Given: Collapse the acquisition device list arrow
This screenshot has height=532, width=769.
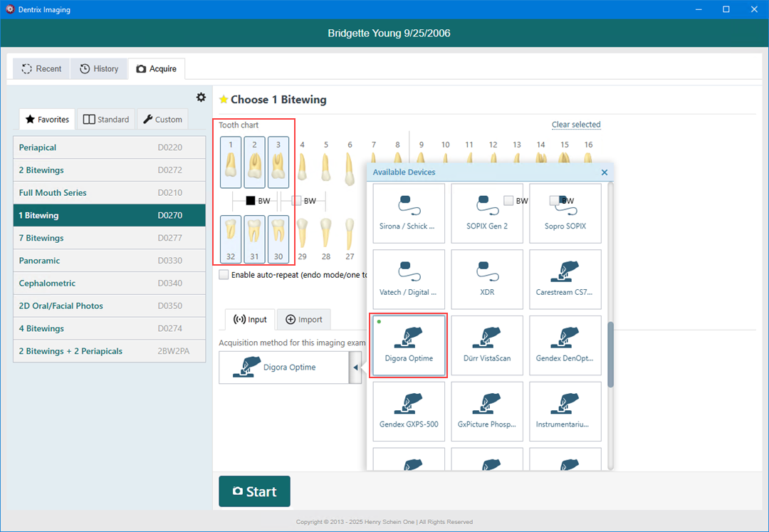Looking at the screenshot, I should click(x=355, y=367).
